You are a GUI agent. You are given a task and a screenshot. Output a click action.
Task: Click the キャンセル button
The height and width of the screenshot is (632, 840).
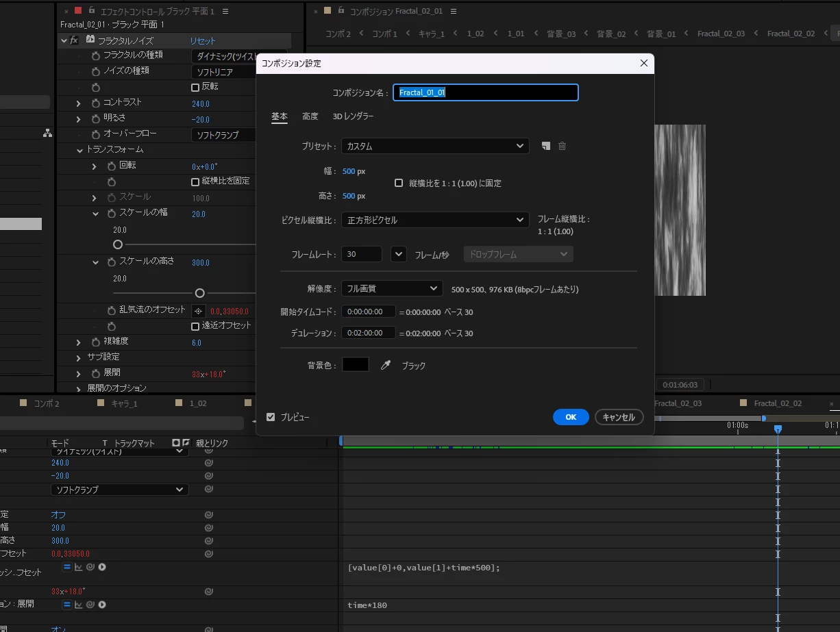(619, 417)
